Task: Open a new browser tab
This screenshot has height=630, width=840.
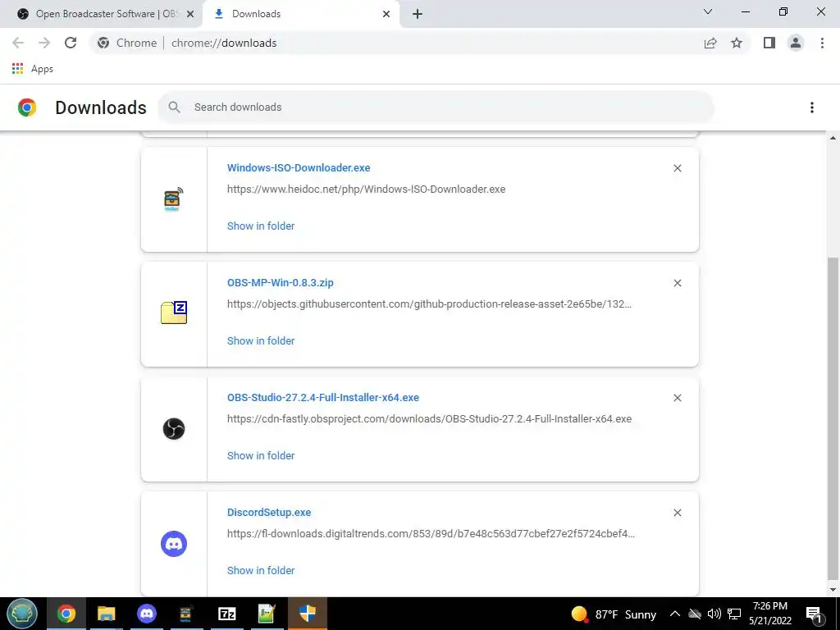Action: [418, 14]
